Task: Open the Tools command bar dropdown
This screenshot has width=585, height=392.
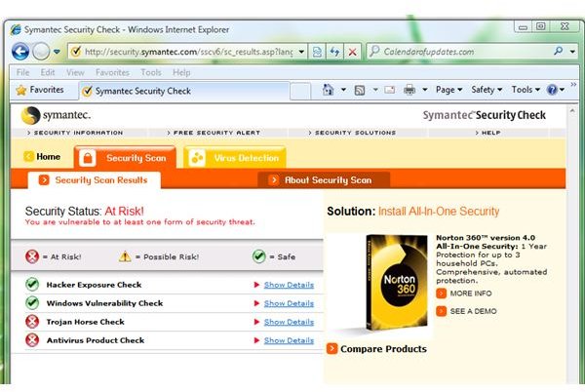Action: tap(526, 90)
